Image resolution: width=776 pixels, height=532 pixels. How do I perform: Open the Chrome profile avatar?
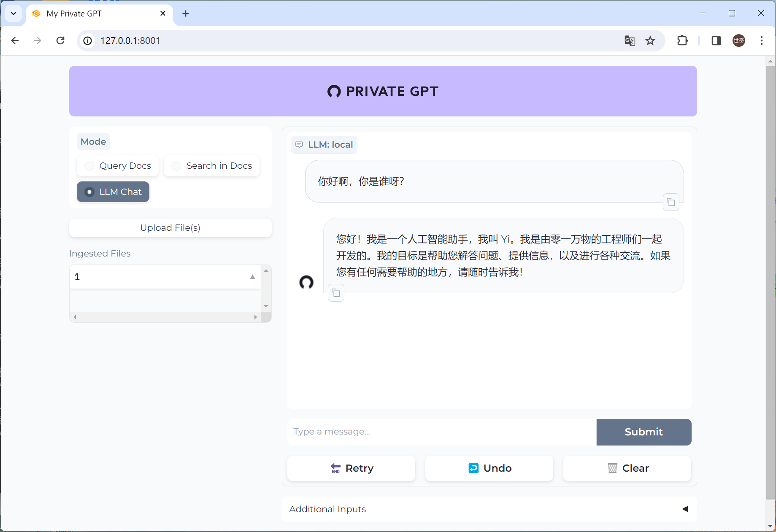tap(739, 41)
